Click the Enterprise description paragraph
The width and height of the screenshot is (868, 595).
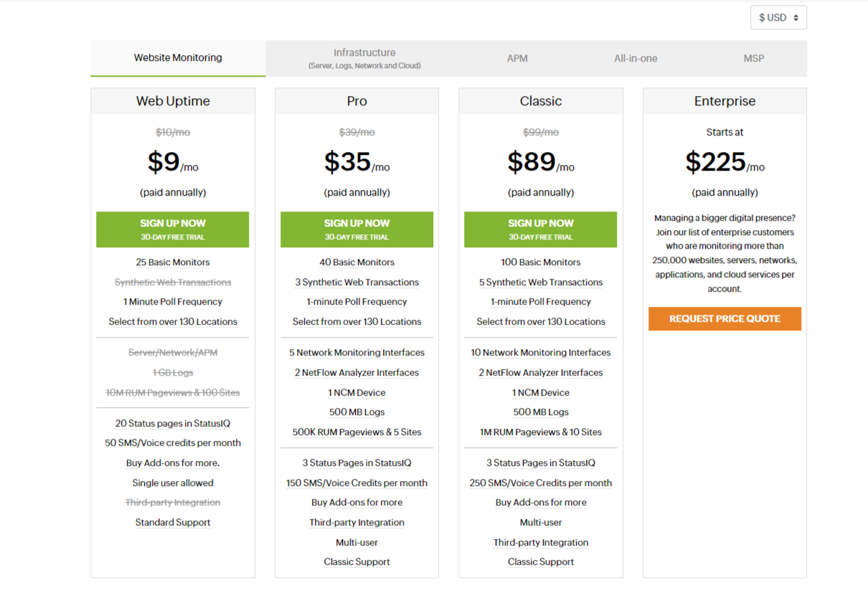pyautogui.click(x=725, y=253)
